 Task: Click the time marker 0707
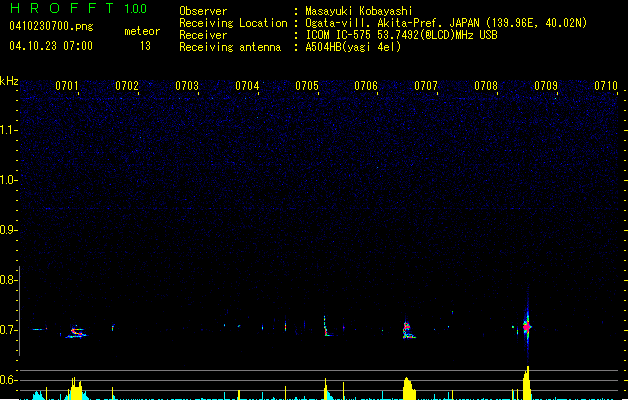(426, 86)
